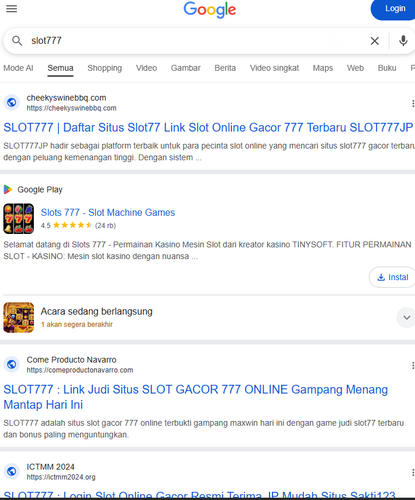
Task: Open more options for ICTMM 2024 result
Action: 413,473
